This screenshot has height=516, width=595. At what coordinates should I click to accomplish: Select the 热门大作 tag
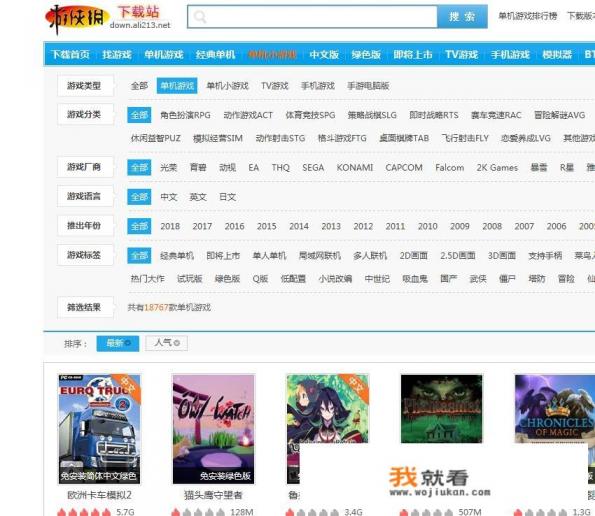pyautogui.click(x=148, y=279)
